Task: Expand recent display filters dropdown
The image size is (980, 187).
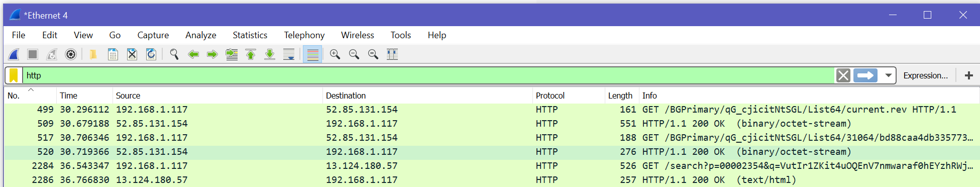Action: pyautogui.click(x=888, y=75)
